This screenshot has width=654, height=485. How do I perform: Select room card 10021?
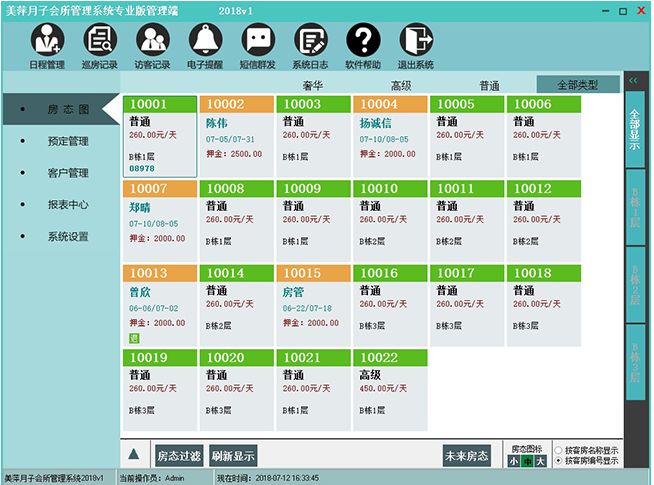tap(314, 390)
